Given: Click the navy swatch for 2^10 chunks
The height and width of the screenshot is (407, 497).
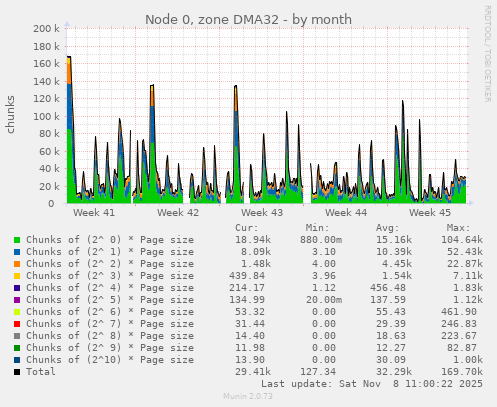Looking at the screenshot, I should pos(17,360).
